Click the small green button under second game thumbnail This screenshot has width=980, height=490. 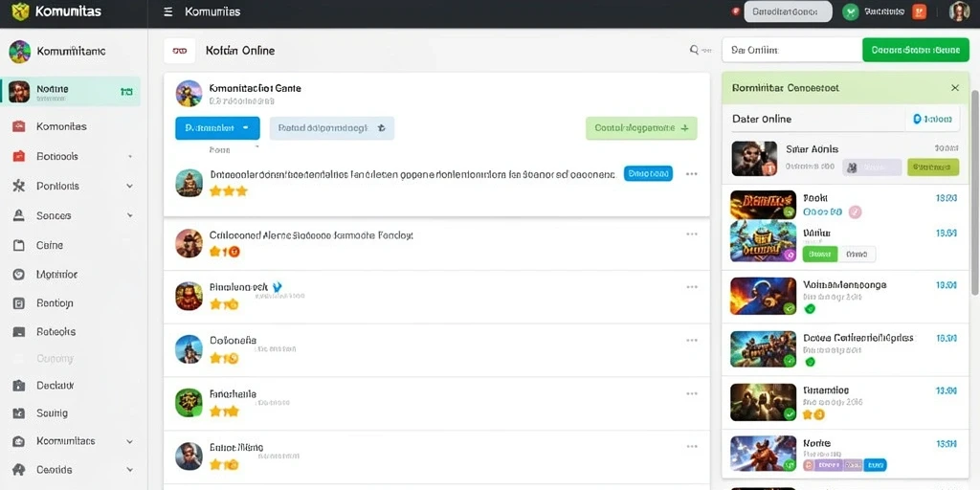[x=819, y=254]
